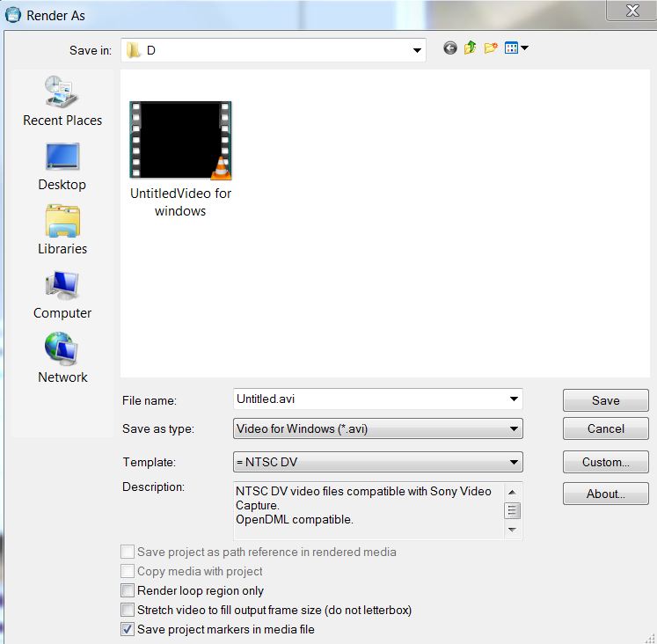The width and height of the screenshot is (657, 644).
Task: Go back to last folder visited
Action: (x=450, y=48)
